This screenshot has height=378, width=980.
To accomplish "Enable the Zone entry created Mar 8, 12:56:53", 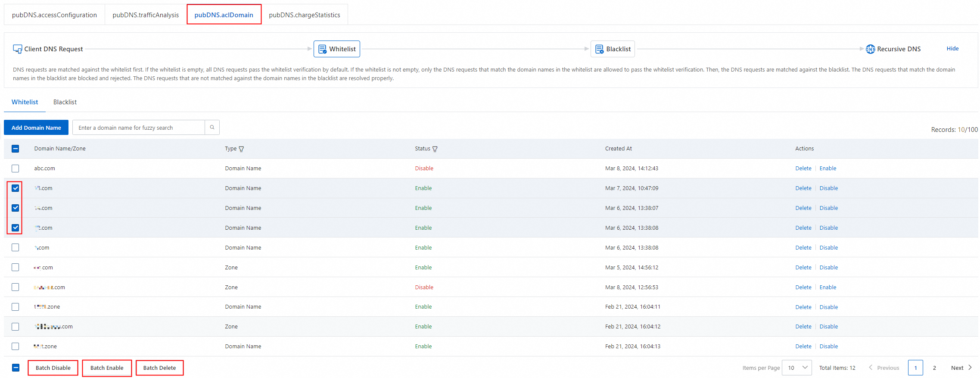I will [828, 287].
